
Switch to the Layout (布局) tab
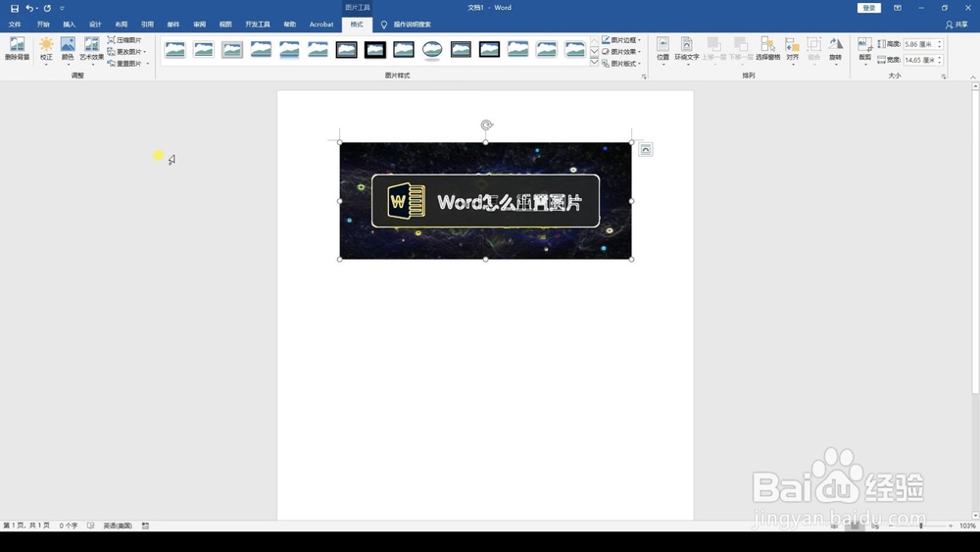122,25
